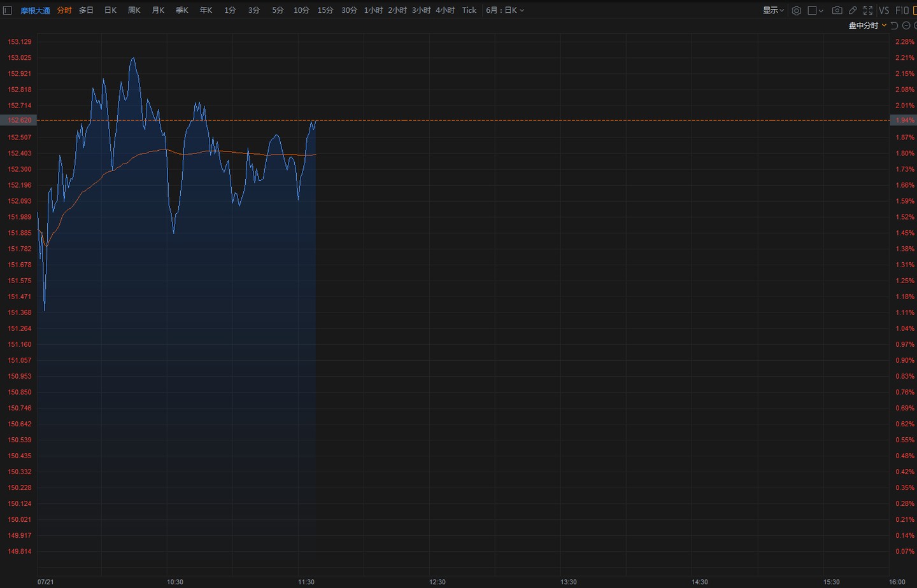This screenshot has width=917, height=588.
Task: Choose the 3分 interval
Action: pos(254,10)
